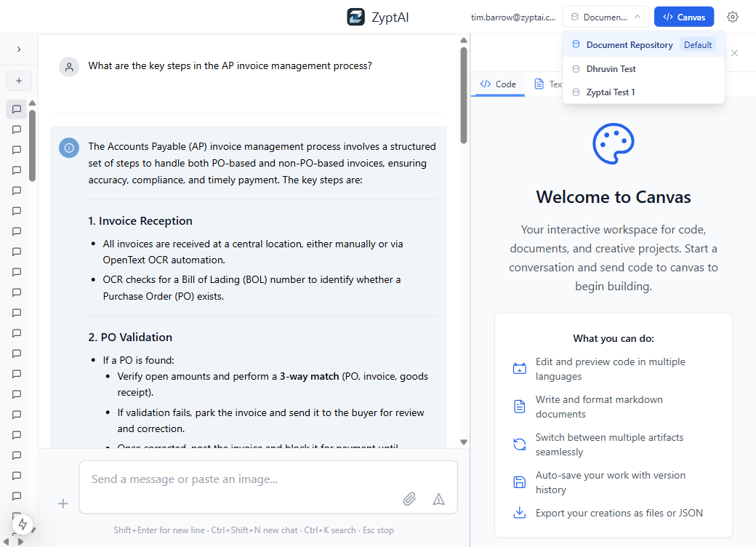Click the chat scrollbar down arrow
Viewport: 756px width, 547px height.
(463, 442)
